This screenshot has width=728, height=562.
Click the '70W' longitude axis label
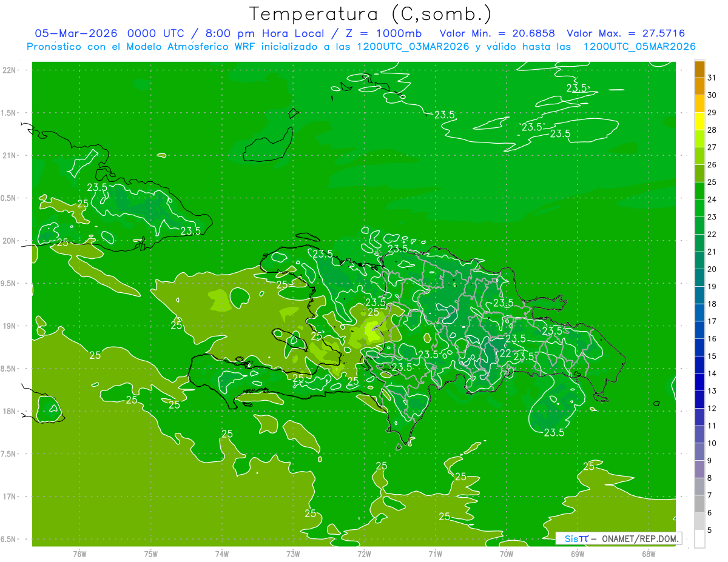point(507,554)
